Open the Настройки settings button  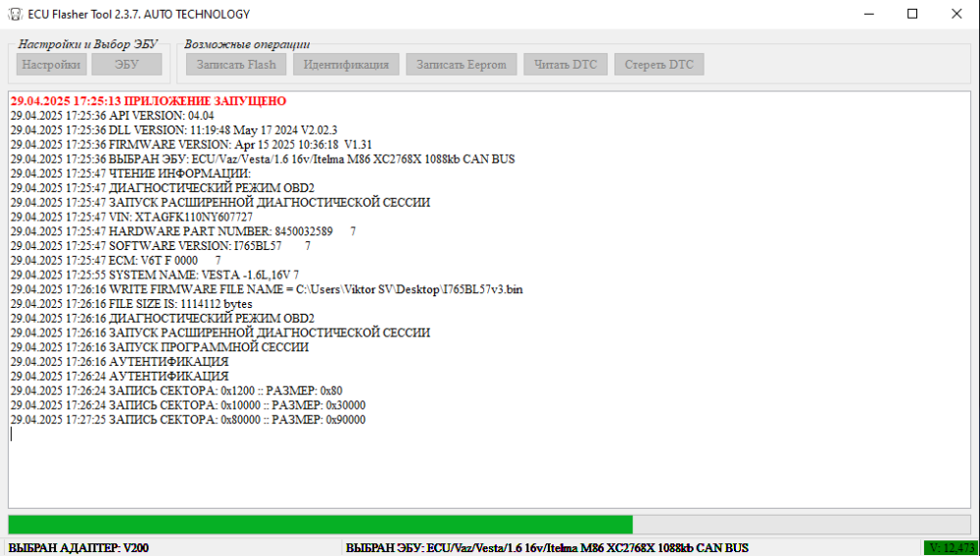click(x=51, y=65)
